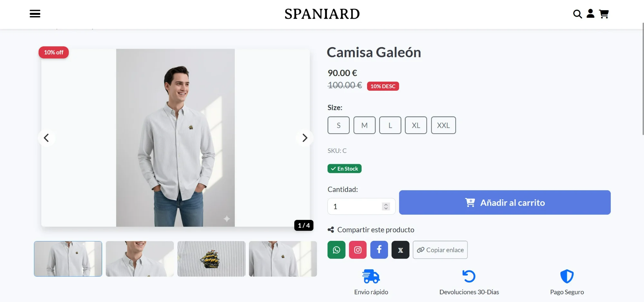Add shirt with Añadir al carrito
The image size is (644, 302).
[x=505, y=203]
